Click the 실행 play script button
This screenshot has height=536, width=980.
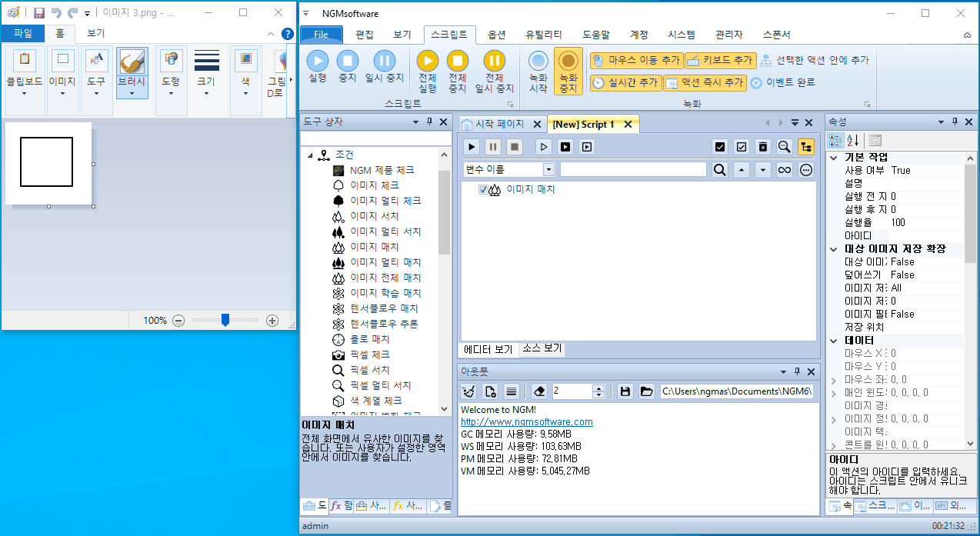pos(318,67)
